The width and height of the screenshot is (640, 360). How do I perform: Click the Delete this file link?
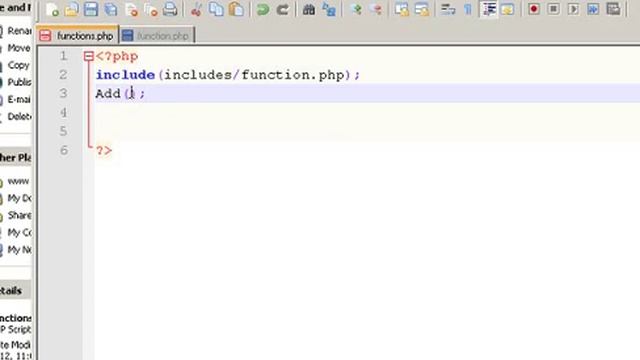19,117
